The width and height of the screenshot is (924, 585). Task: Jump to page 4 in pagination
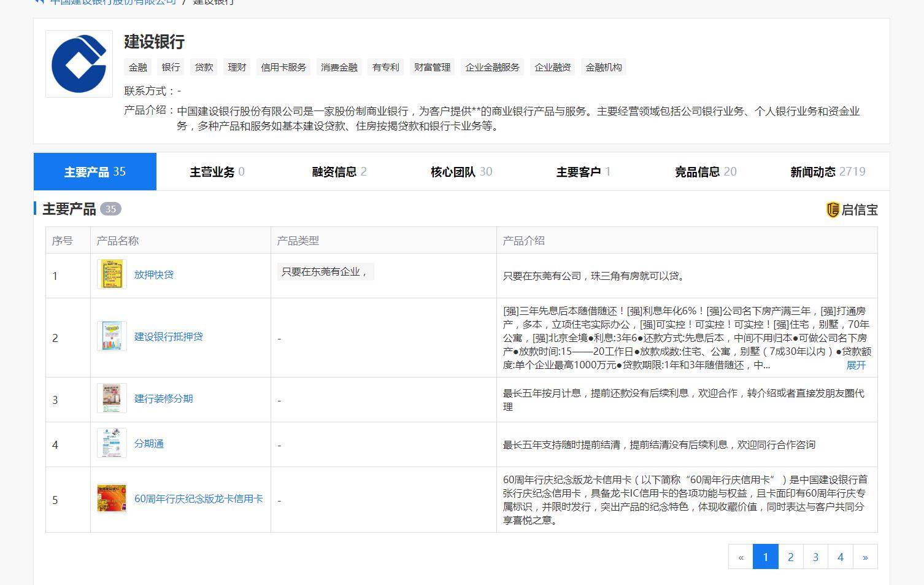[x=840, y=557]
